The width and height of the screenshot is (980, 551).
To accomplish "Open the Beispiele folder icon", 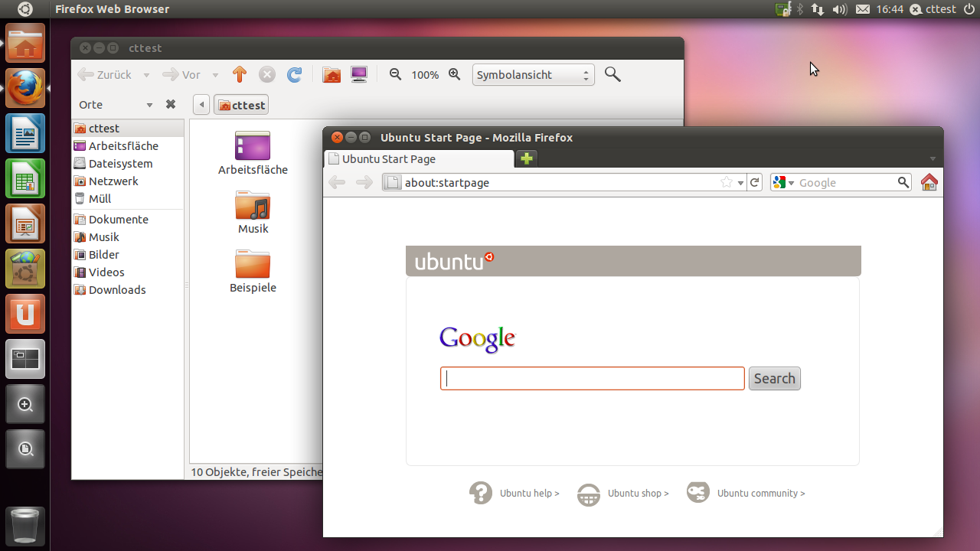I will tap(253, 272).
